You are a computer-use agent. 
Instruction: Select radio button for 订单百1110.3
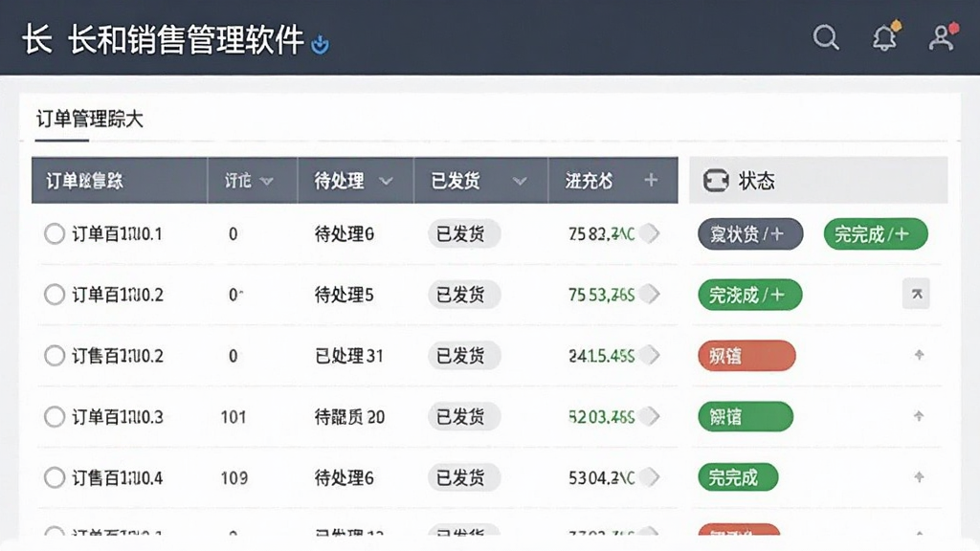coord(55,417)
